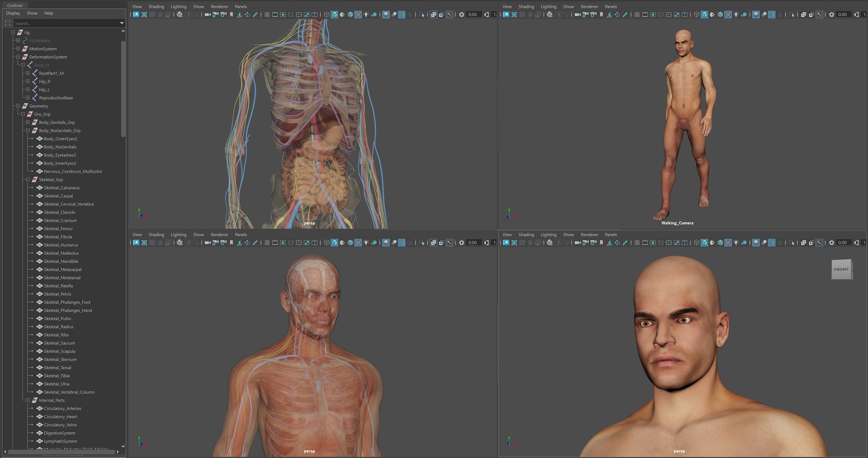Expand the Body_Genitals_Grp group
868x458 pixels.
coord(28,123)
